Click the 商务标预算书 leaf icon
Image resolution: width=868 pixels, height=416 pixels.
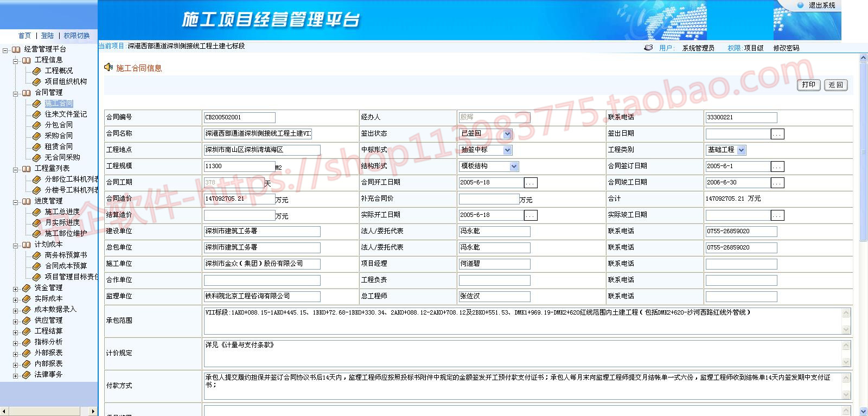click(37, 255)
